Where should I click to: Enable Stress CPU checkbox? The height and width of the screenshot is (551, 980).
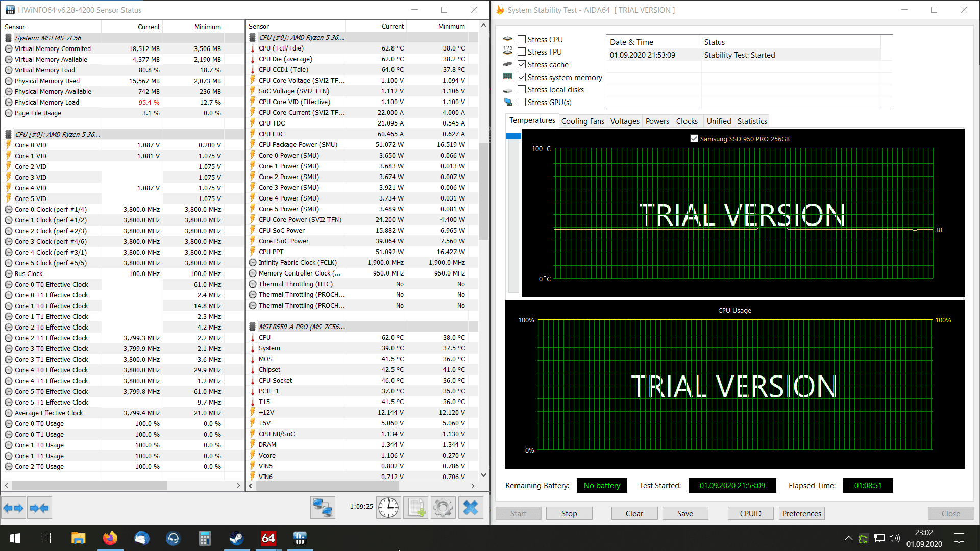coord(522,39)
